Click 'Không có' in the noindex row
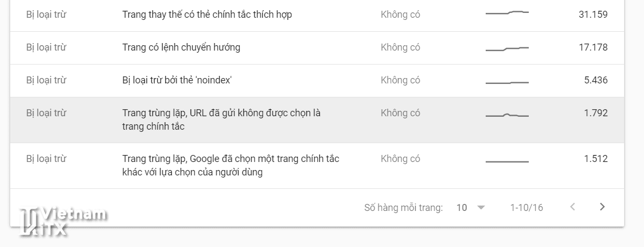Screen dimensions: 644x247 [400, 80]
